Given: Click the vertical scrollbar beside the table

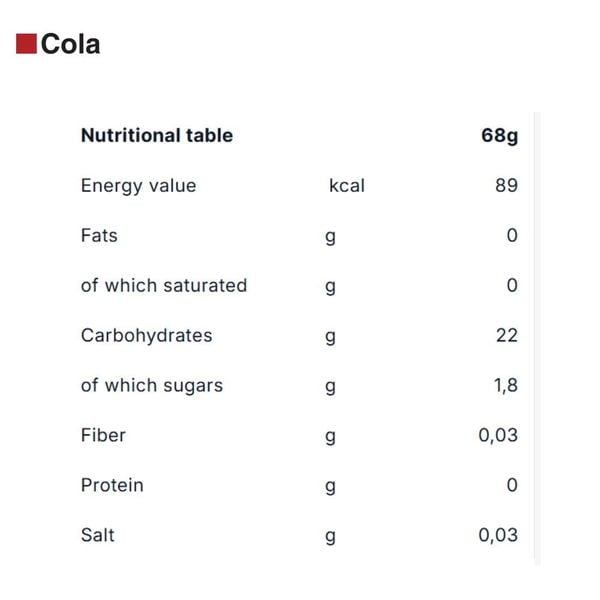Looking at the screenshot, I should click(x=537, y=338).
